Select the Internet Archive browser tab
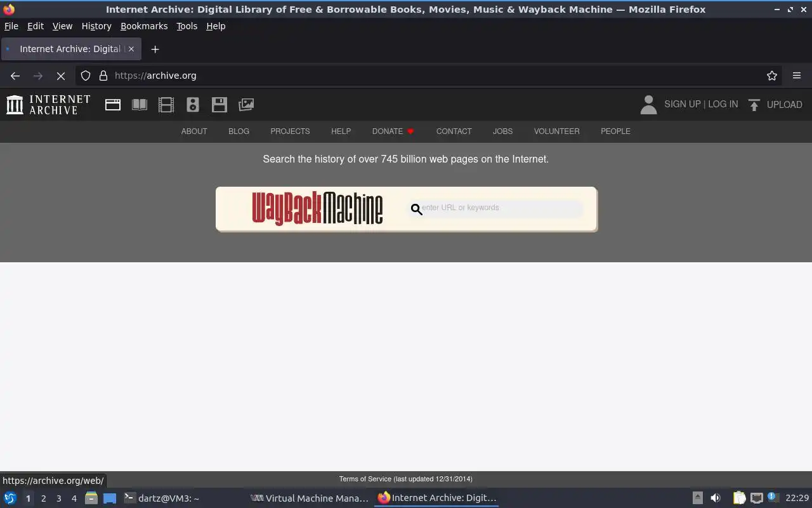The image size is (812, 508). coord(71,49)
